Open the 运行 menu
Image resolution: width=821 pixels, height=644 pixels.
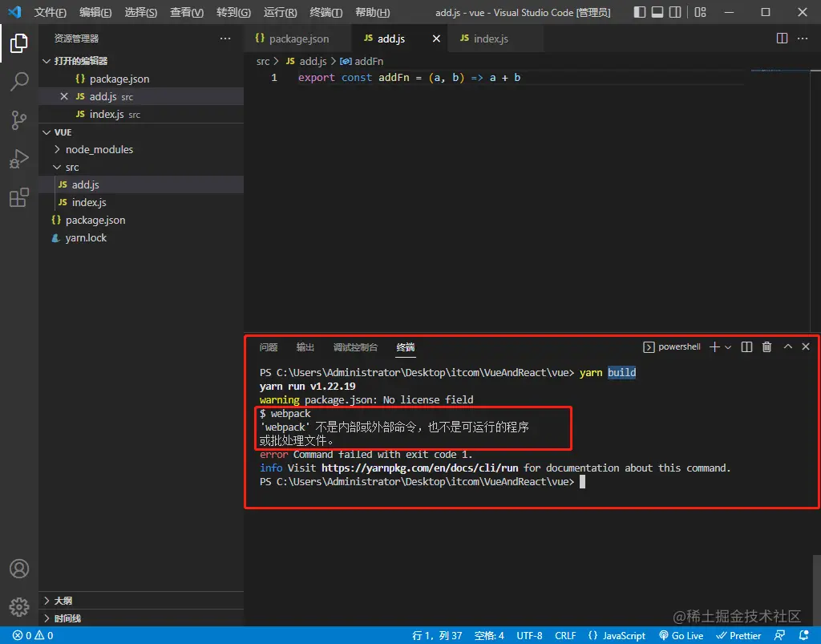[279, 12]
